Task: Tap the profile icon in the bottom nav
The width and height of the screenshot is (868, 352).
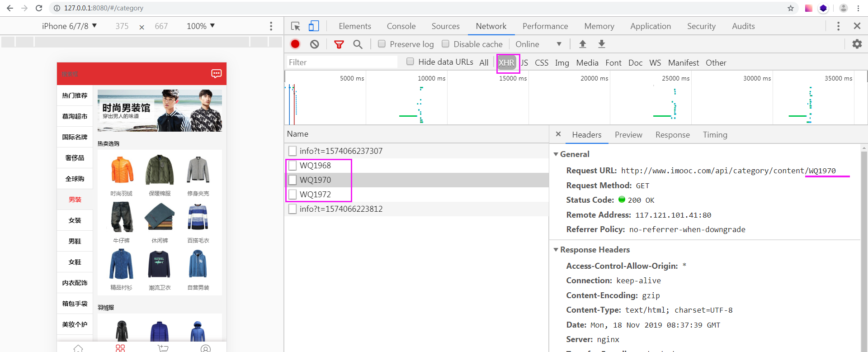Action: click(206, 348)
